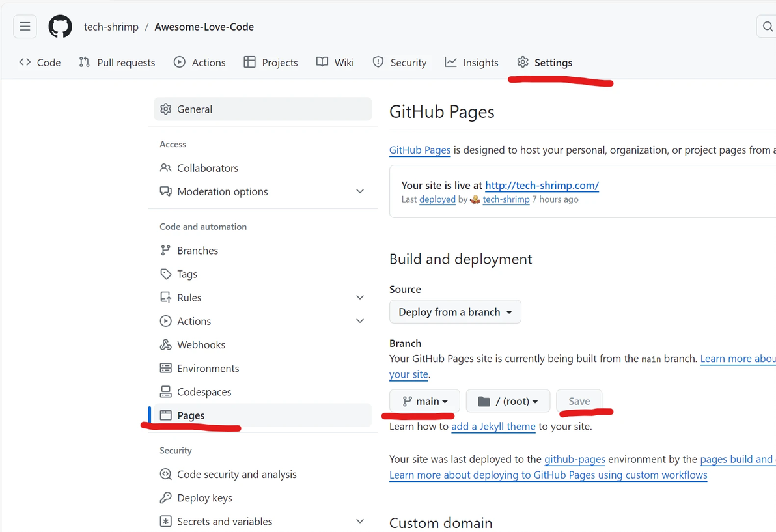Expand Secrets and variables section

point(360,522)
